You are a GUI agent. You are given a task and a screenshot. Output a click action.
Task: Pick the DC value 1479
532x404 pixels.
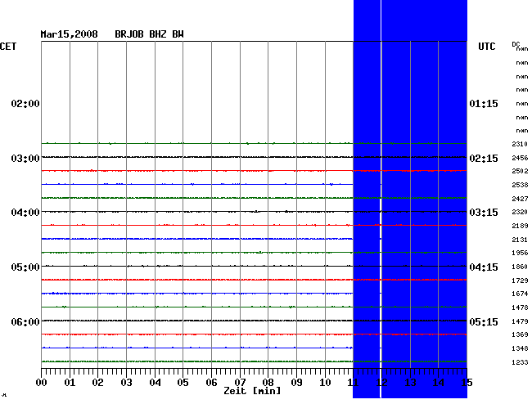520,321
